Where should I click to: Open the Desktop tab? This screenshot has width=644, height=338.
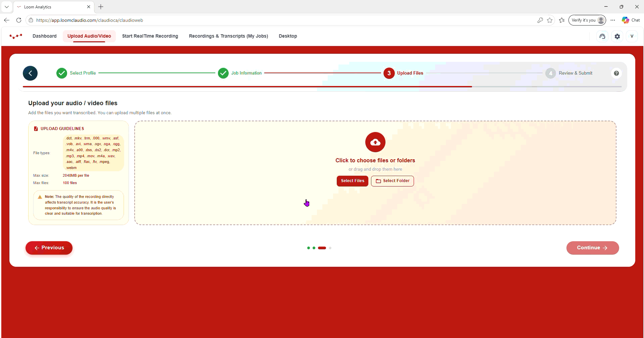coord(288,36)
